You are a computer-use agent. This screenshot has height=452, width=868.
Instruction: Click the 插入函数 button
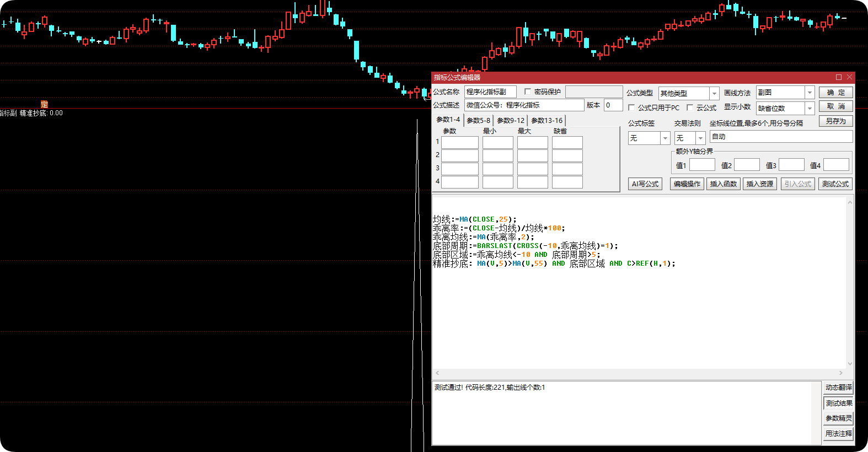click(724, 184)
